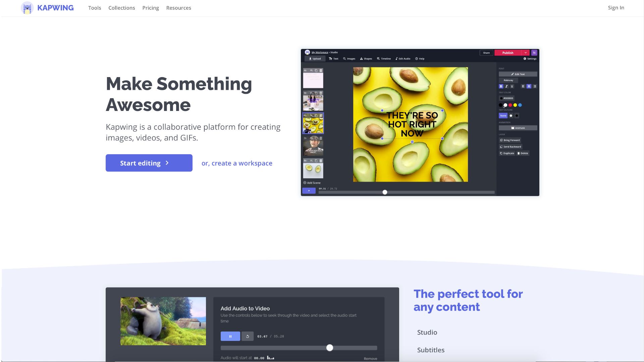Expand the Publish dropdown arrow

(x=526, y=53)
